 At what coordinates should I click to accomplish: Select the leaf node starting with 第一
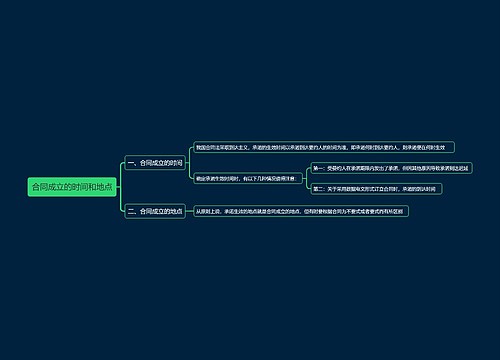pos(391,168)
